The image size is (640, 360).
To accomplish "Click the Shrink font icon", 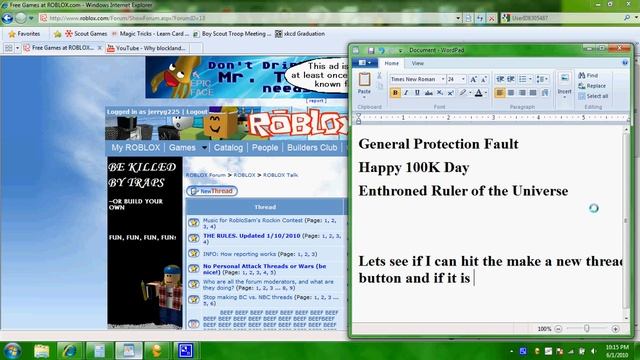I will (x=484, y=79).
